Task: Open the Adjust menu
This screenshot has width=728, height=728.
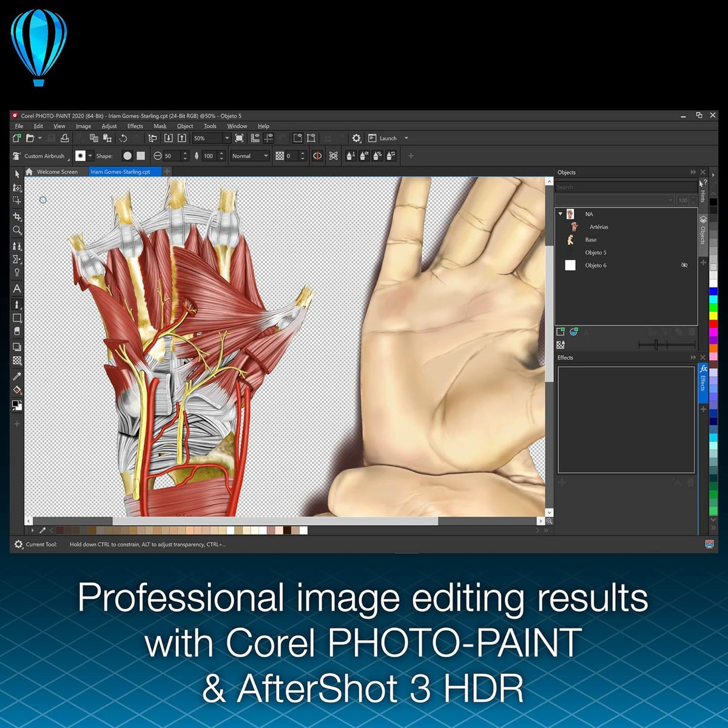Action: [109, 126]
